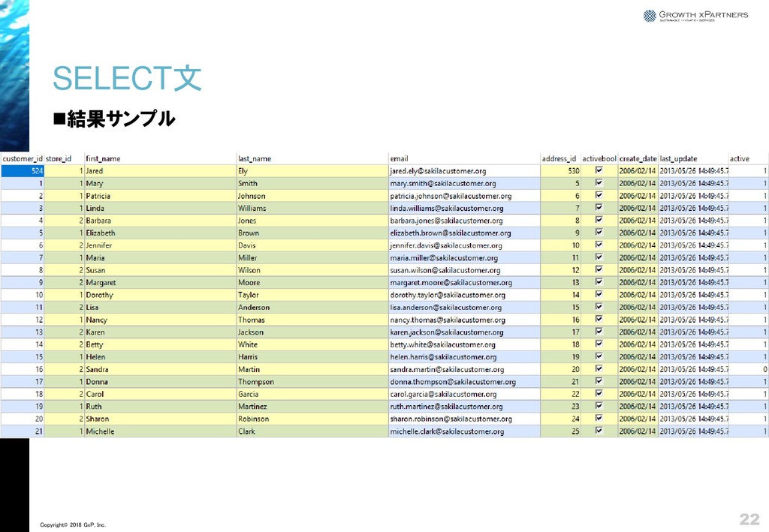This screenshot has width=769, height=532.
Task: Click email jared.ely@sakilacustomer.org
Action: (464, 171)
